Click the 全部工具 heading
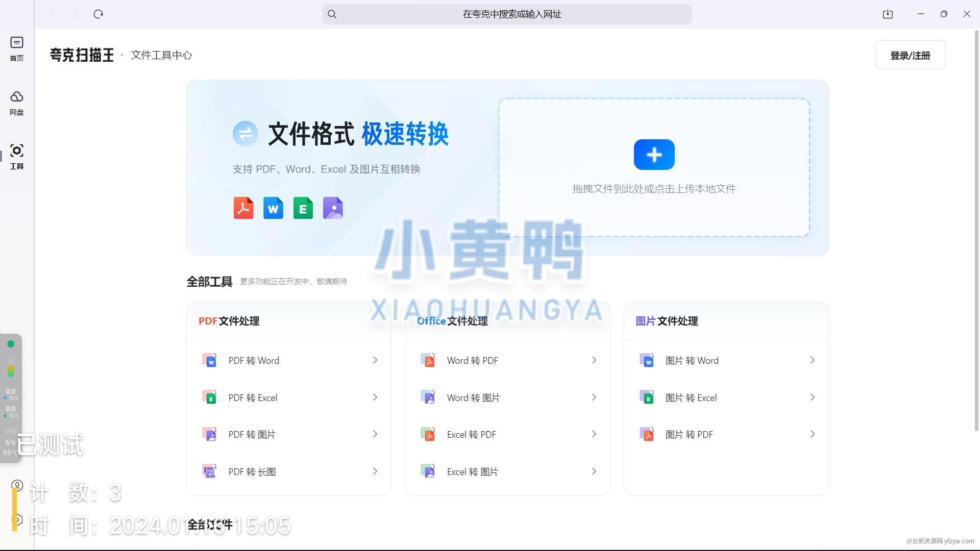Screen dimensions: 980x551 pos(209,282)
